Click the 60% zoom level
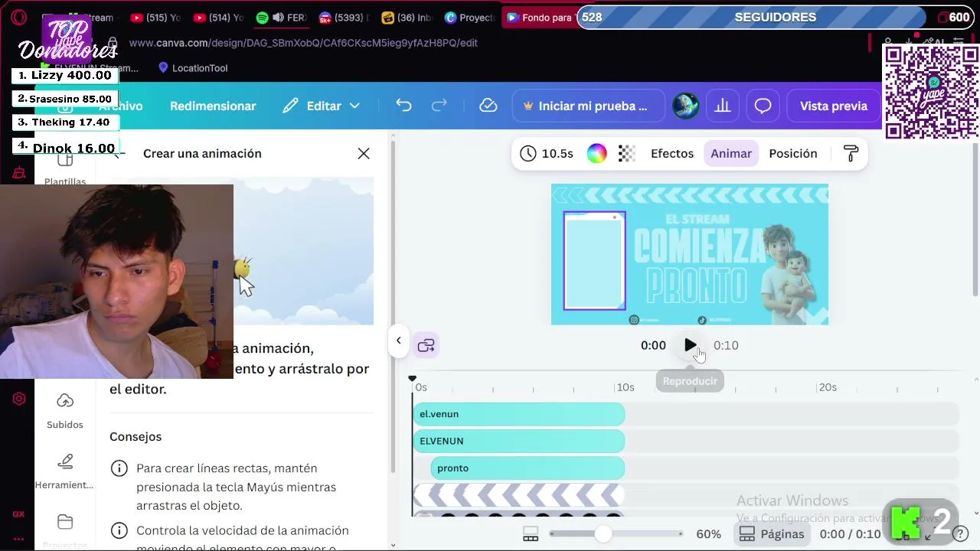The image size is (980, 551). (x=708, y=534)
